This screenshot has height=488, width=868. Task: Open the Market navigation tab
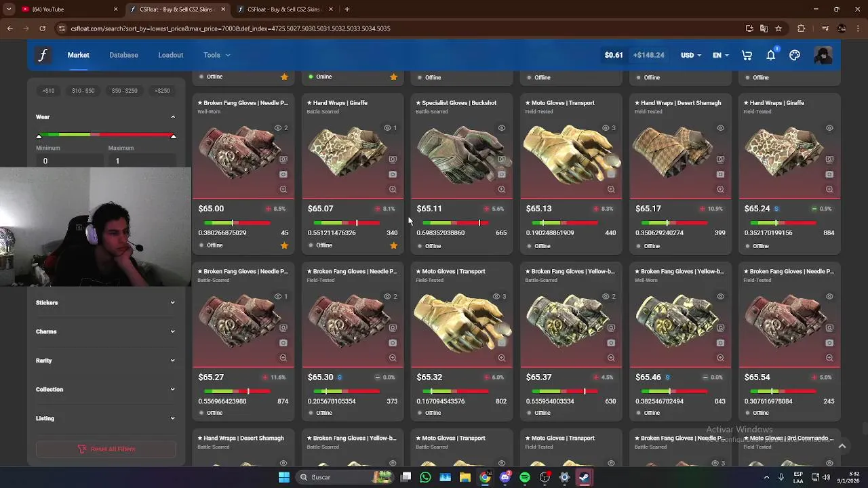[x=78, y=55]
